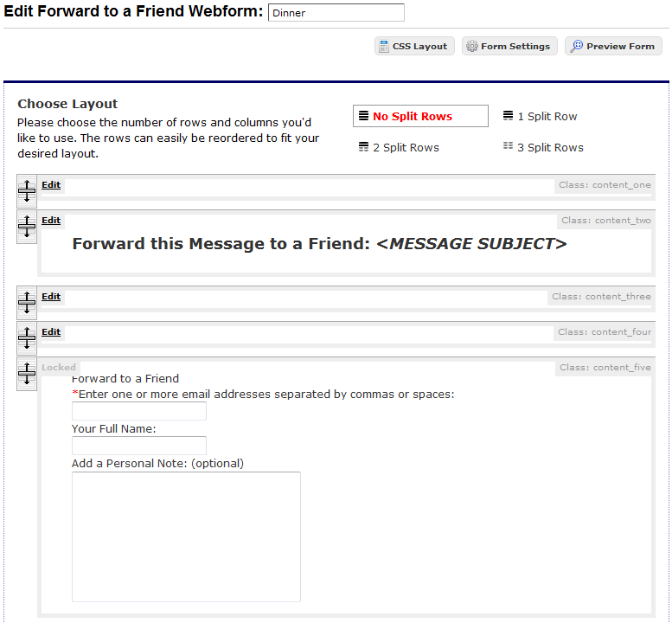Edit the content_three row
The image size is (672, 623).
click(51, 297)
